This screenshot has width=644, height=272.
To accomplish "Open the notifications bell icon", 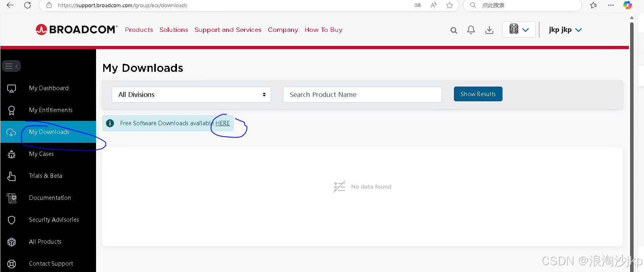I will tap(471, 30).
